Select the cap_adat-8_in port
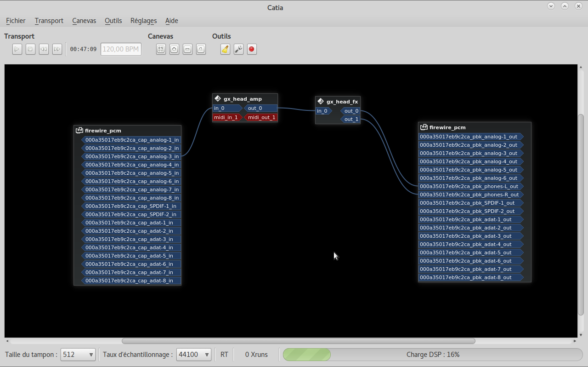 click(131, 281)
